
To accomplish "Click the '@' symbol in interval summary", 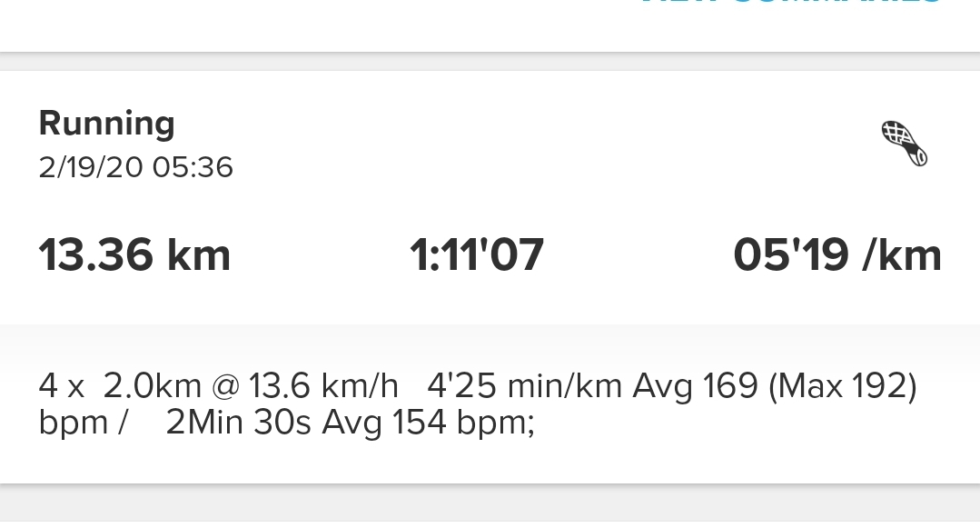I will coord(225,386).
